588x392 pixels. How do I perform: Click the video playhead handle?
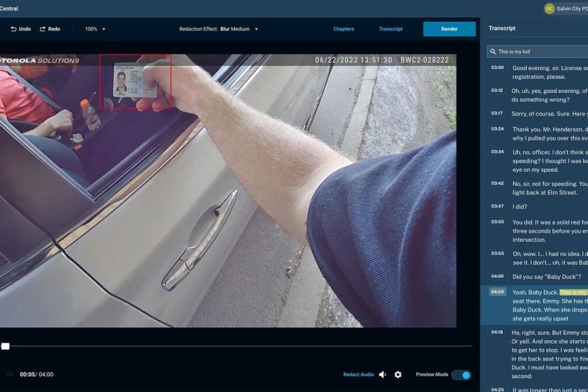(5, 346)
